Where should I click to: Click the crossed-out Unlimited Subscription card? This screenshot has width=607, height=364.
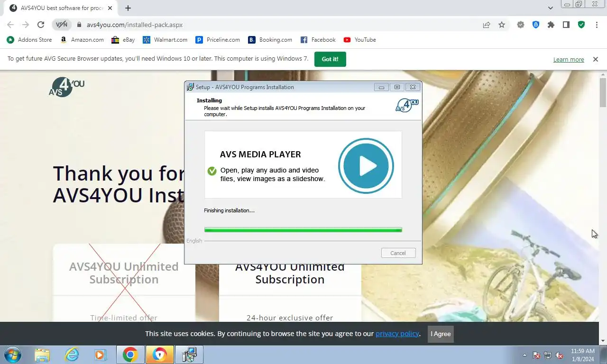click(x=124, y=283)
